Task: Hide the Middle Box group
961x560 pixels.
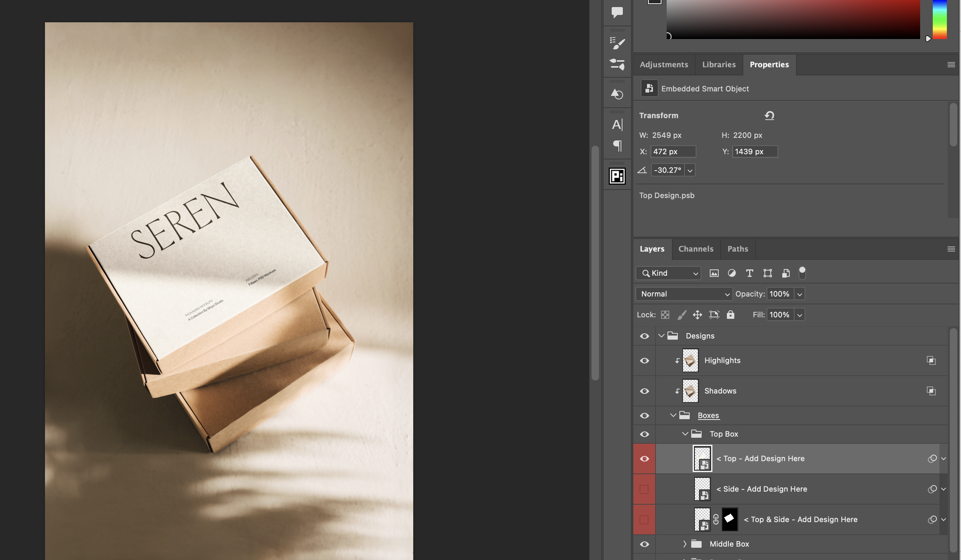Action: coord(644,544)
